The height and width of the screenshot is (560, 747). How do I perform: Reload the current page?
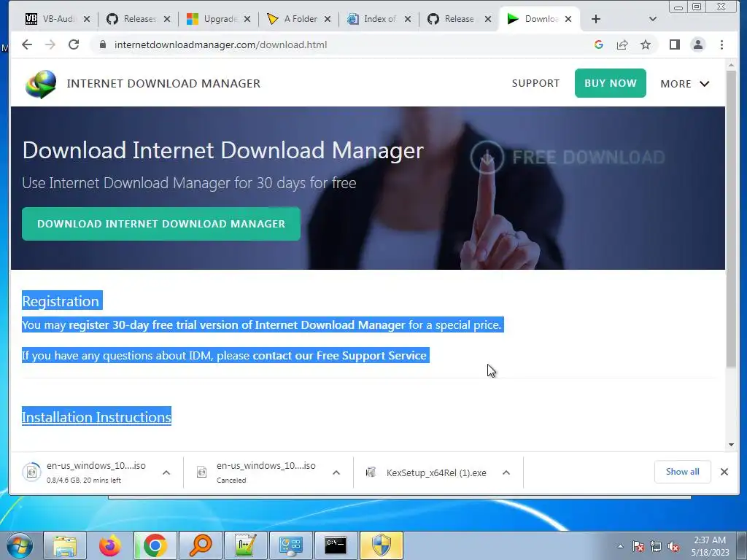point(74,44)
